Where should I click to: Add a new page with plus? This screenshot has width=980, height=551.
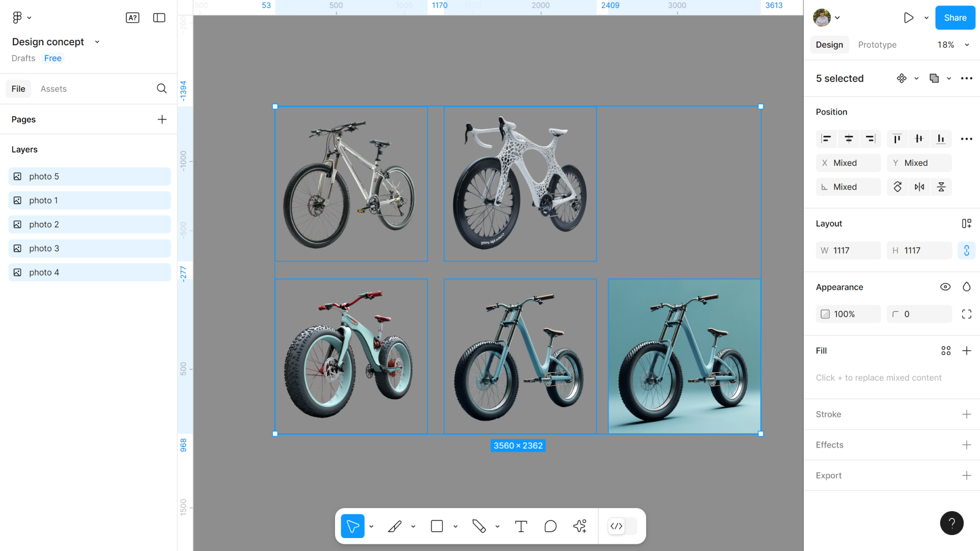click(162, 119)
